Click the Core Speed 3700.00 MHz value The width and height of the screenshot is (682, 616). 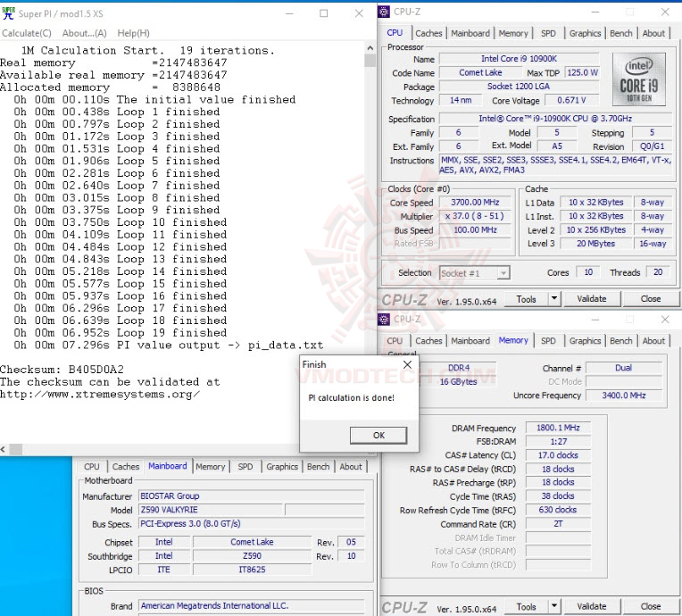[475, 203]
